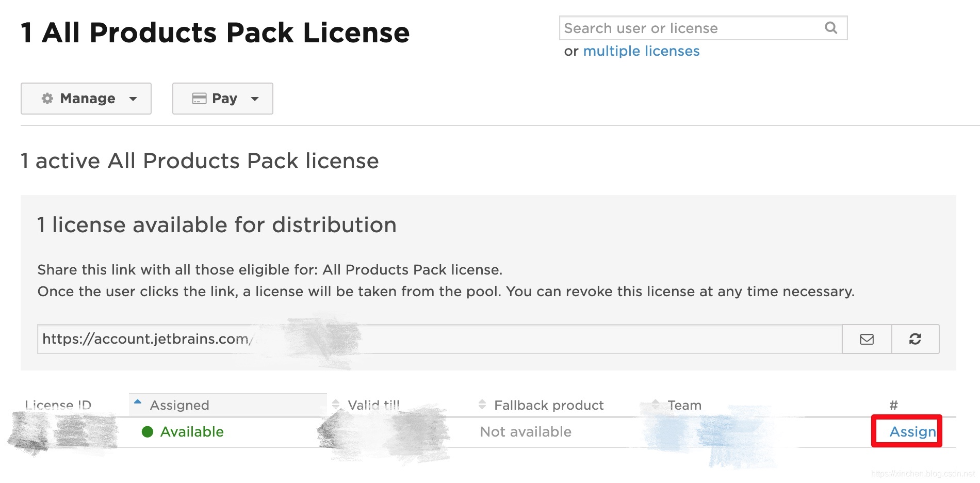Focus the Search user or license field
980x483 pixels.
pos(703,28)
